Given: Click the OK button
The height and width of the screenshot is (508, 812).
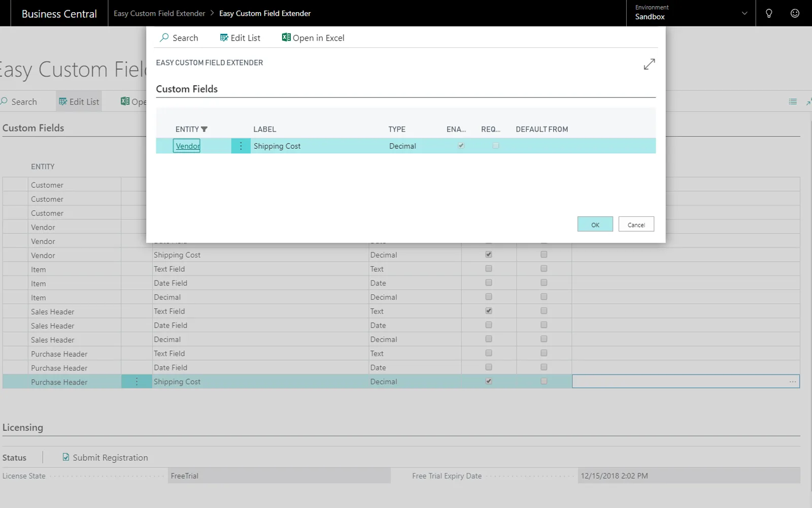Looking at the screenshot, I should click(x=595, y=224).
